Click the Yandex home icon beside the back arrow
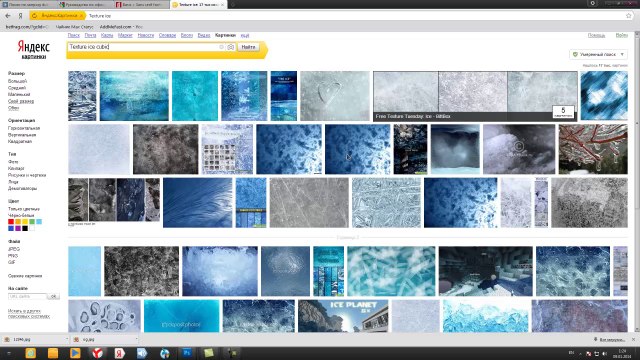 [20, 16]
